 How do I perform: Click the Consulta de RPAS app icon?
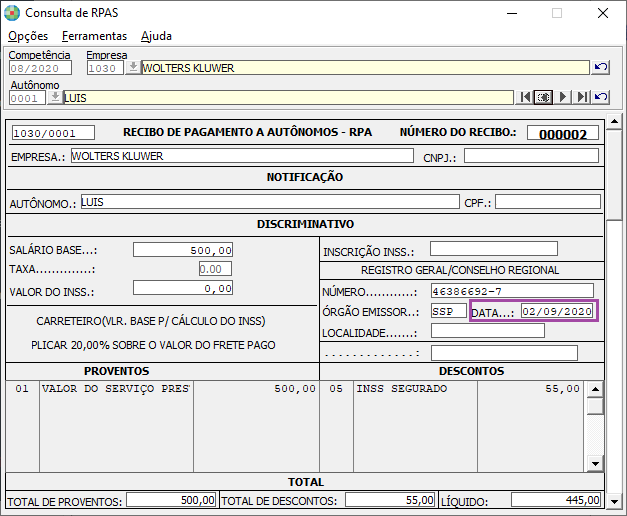click(x=12, y=13)
